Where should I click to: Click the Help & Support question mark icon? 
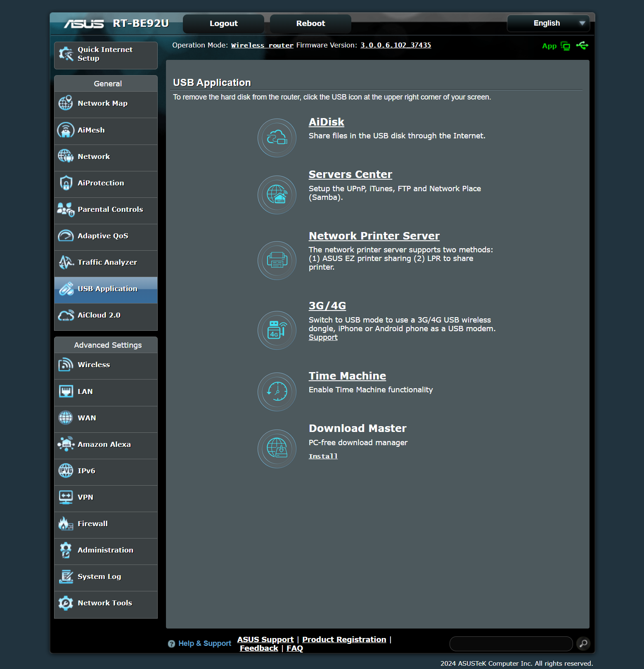171,644
